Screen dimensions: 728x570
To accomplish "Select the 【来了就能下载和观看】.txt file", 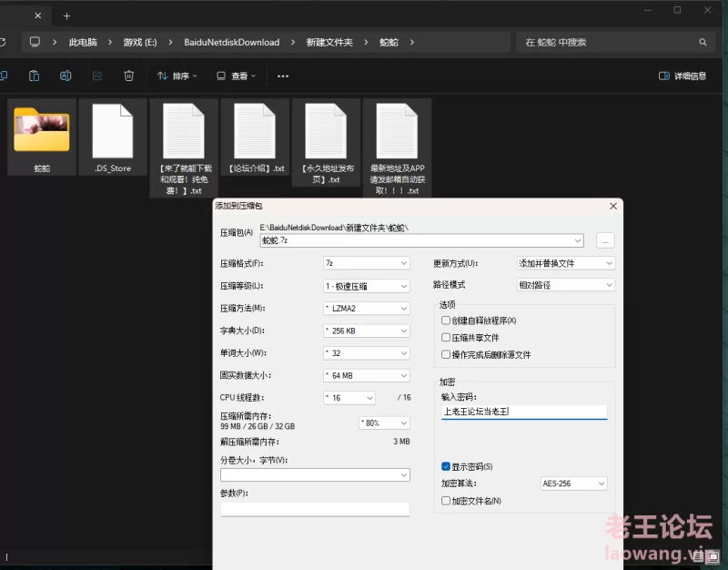I will (x=184, y=148).
